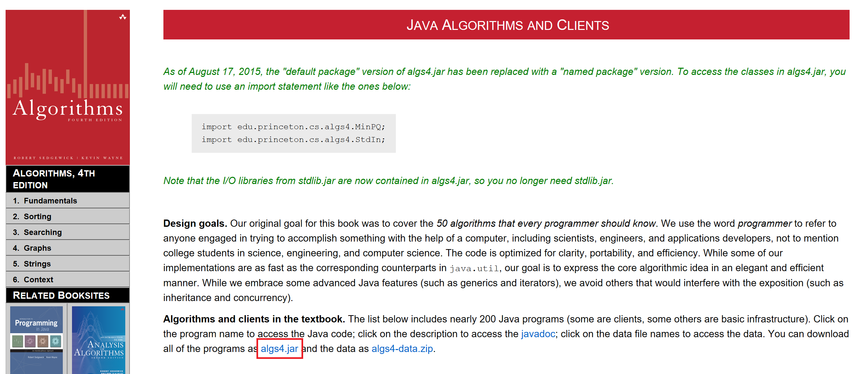Image resolution: width=868 pixels, height=374 pixels.
Task: Click the Design goals bold heading
Action: [x=195, y=223]
